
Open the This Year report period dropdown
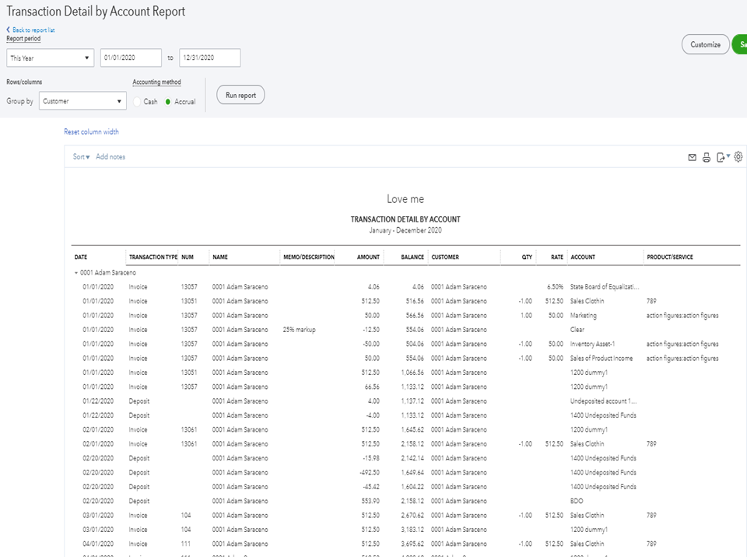click(x=50, y=58)
